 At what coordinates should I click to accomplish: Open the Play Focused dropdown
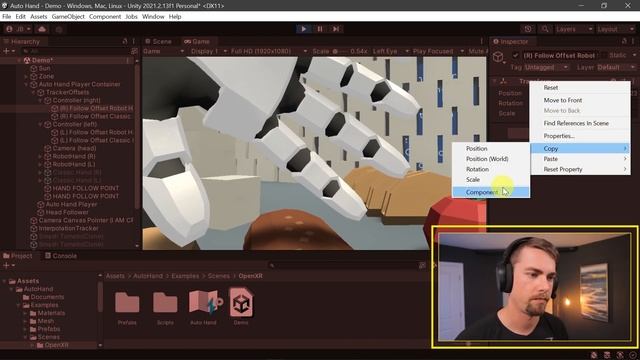[x=438, y=51]
